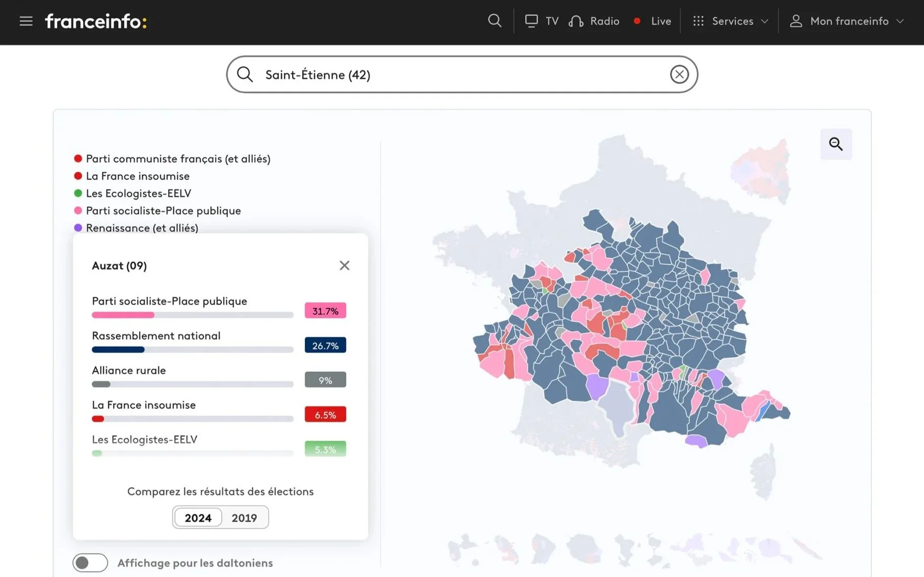Click Les Ecologistes-EELV green legend dot
The image size is (924, 577).
[x=78, y=193]
